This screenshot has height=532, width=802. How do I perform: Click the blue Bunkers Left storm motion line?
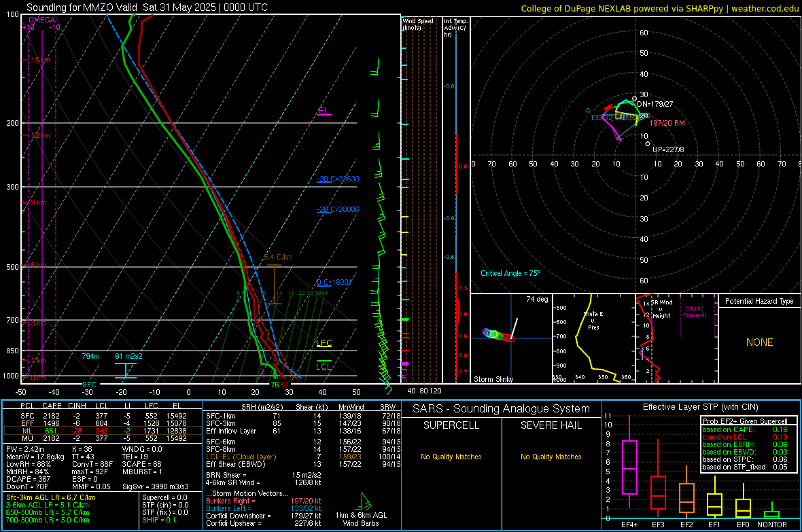[x=264, y=508]
